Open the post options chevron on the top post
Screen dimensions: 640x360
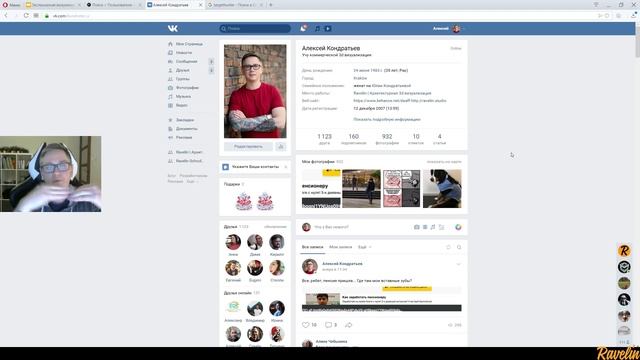pos(459,264)
